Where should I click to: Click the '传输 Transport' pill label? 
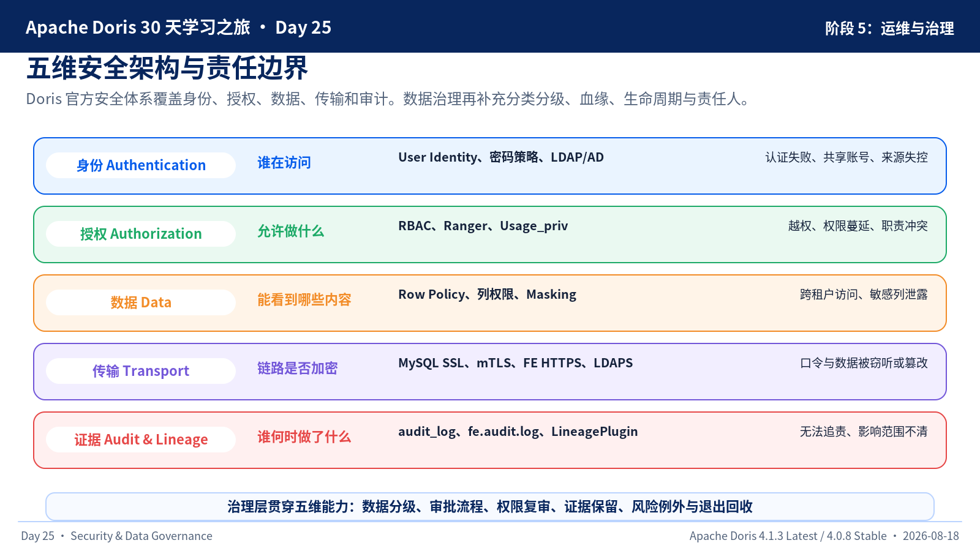pos(141,371)
